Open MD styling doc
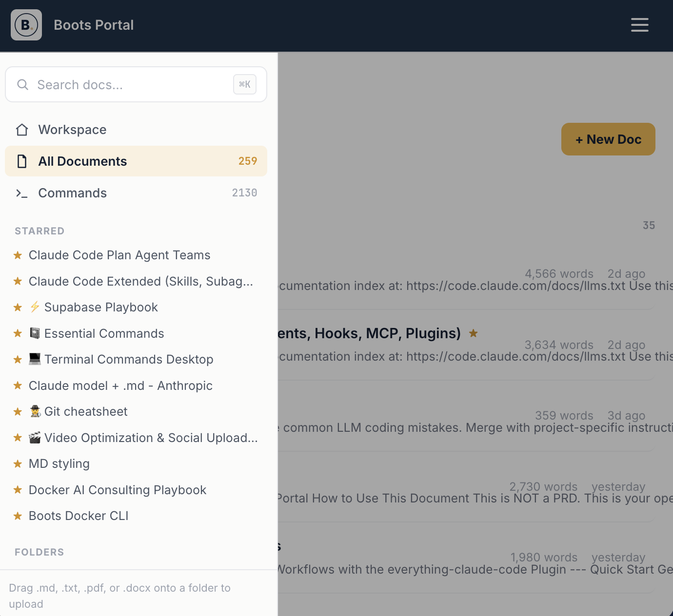The image size is (673, 616). click(59, 463)
